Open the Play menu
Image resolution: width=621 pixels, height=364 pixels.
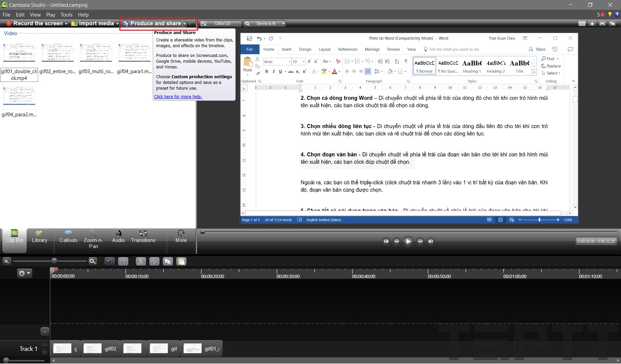51,15
